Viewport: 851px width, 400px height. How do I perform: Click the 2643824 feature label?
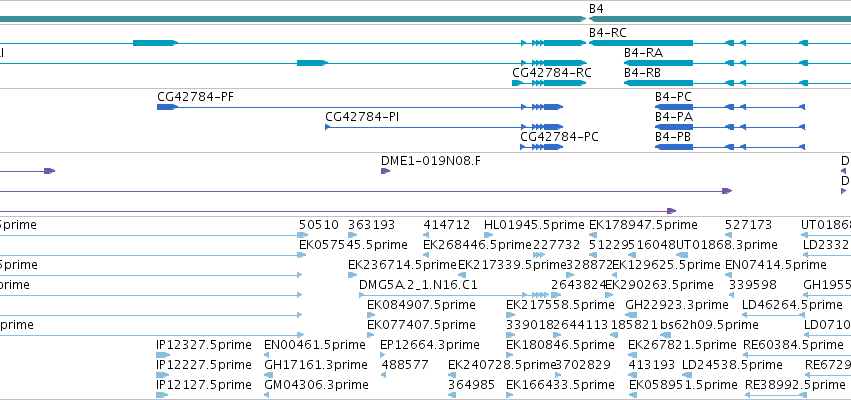(579, 285)
